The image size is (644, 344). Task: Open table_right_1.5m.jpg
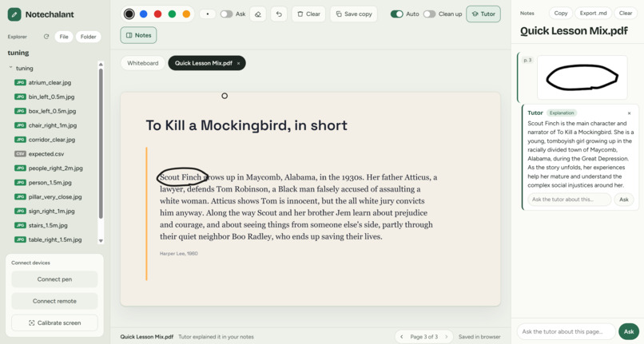(55, 239)
